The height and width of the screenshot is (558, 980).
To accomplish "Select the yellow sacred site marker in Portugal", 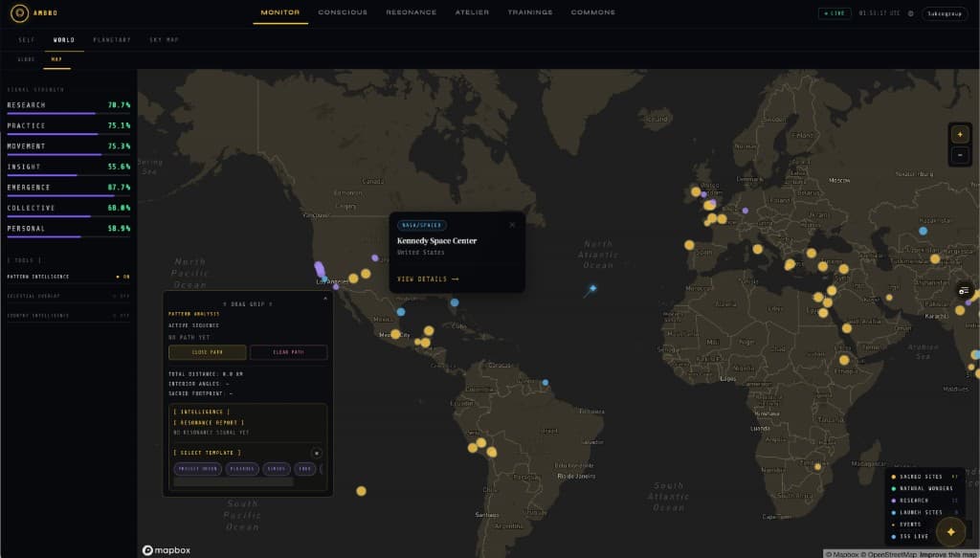I will [689, 245].
